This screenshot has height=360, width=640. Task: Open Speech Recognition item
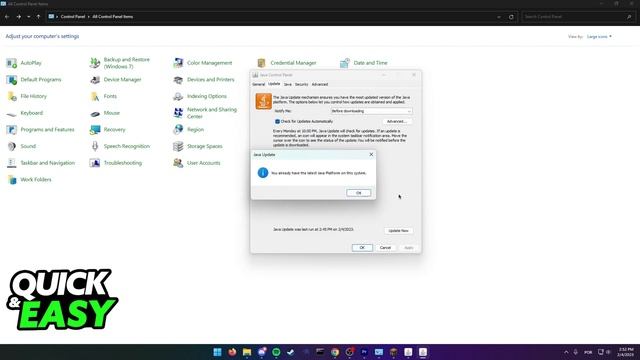pos(120,146)
